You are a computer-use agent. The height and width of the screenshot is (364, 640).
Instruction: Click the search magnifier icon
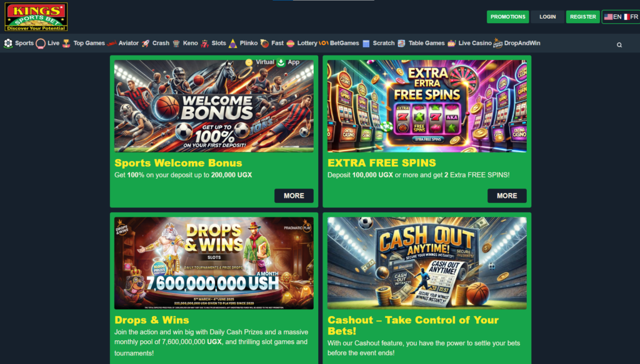point(619,45)
